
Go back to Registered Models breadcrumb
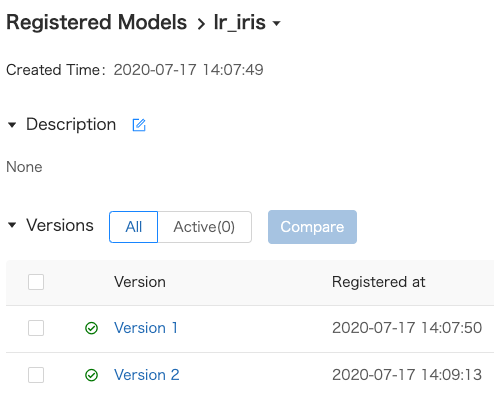(97, 22)
